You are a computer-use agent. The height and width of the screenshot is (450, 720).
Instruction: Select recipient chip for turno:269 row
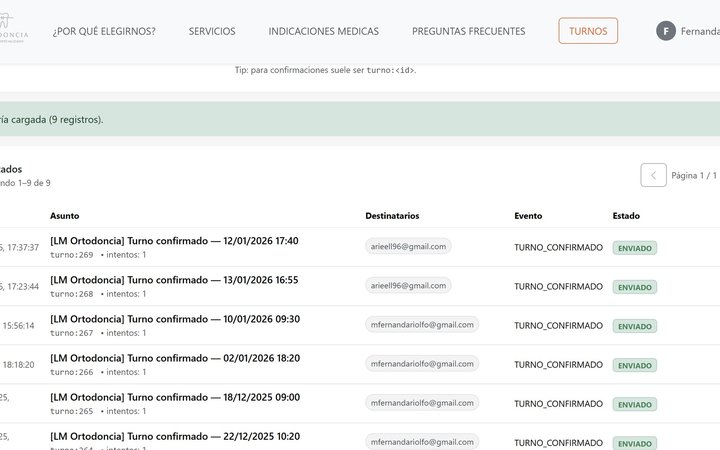[408, 246]
